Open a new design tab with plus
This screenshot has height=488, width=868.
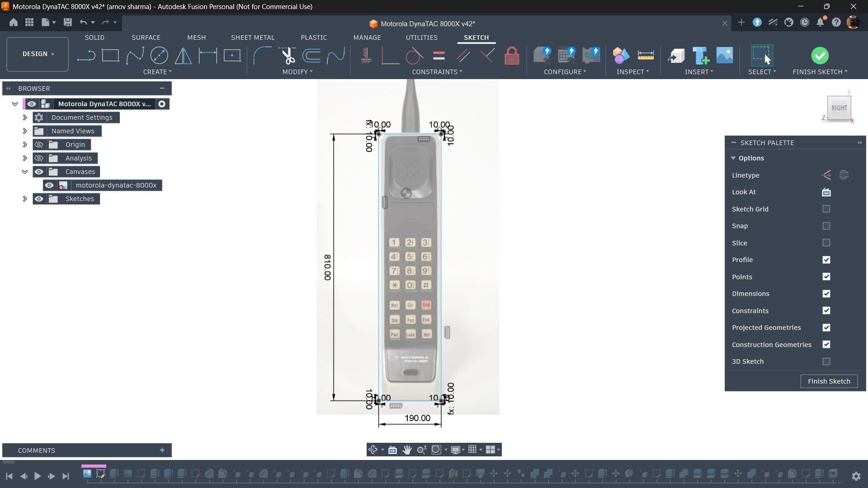coord(741,23)
